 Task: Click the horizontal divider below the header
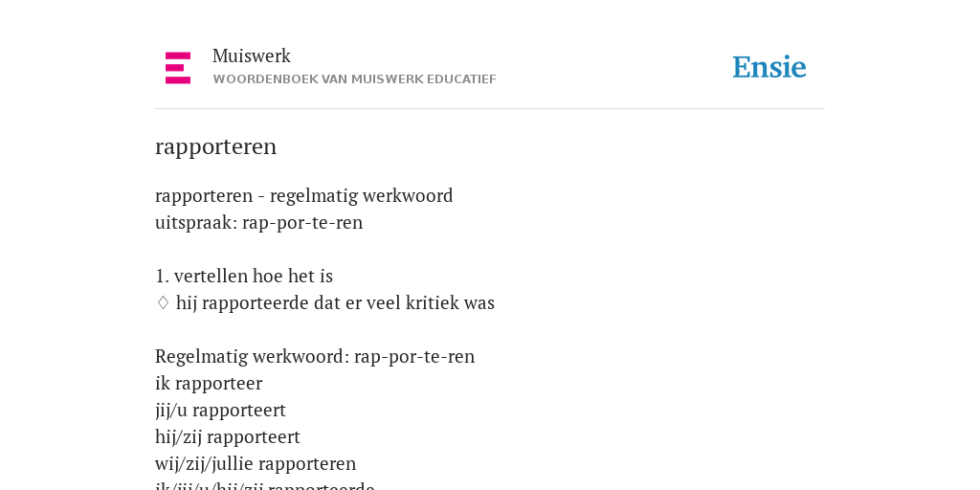tap(490, 109)
